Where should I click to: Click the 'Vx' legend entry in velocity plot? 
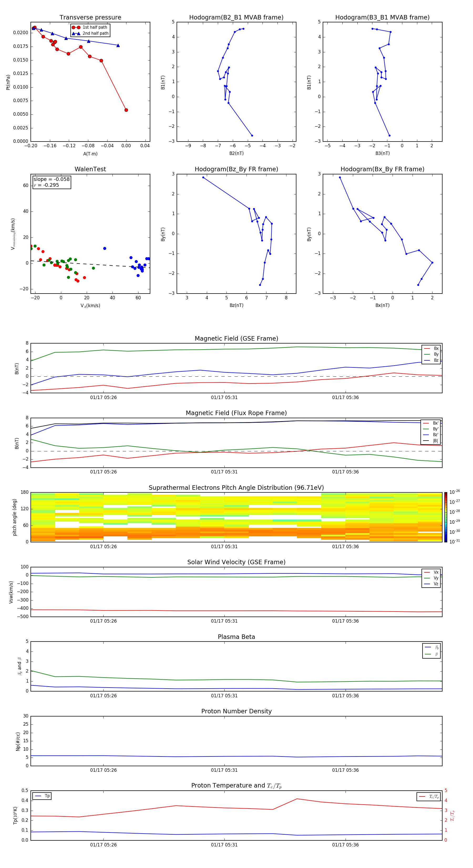point(431,572)
